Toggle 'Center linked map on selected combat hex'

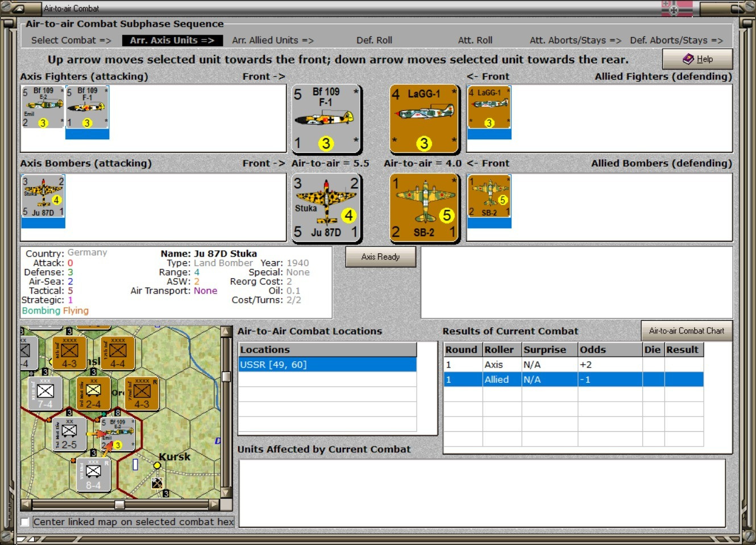click(25, 522)
